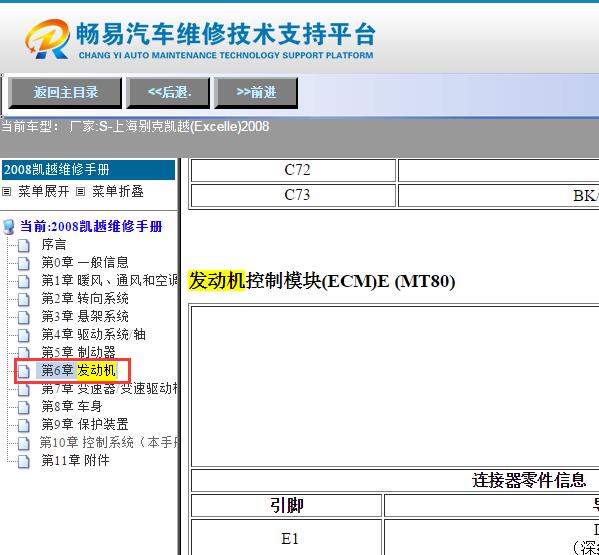The height and width of the screenshot is (555, 599).
Task: Click the empty connector image area
Action: 395,386
